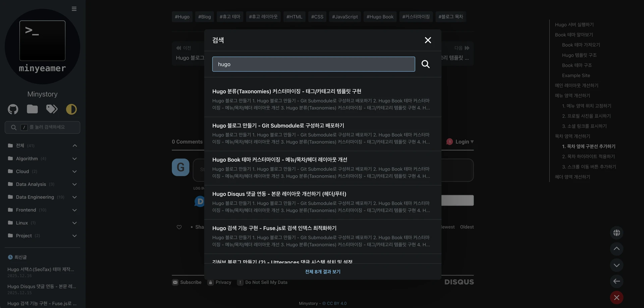
Task: Open the Algorithm category link
Action: coord(27,159)
